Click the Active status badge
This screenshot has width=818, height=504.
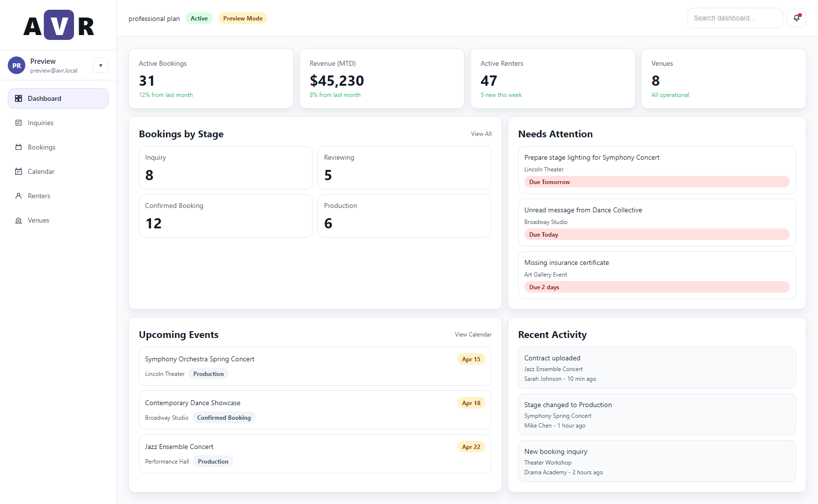(x=199, y=18)
